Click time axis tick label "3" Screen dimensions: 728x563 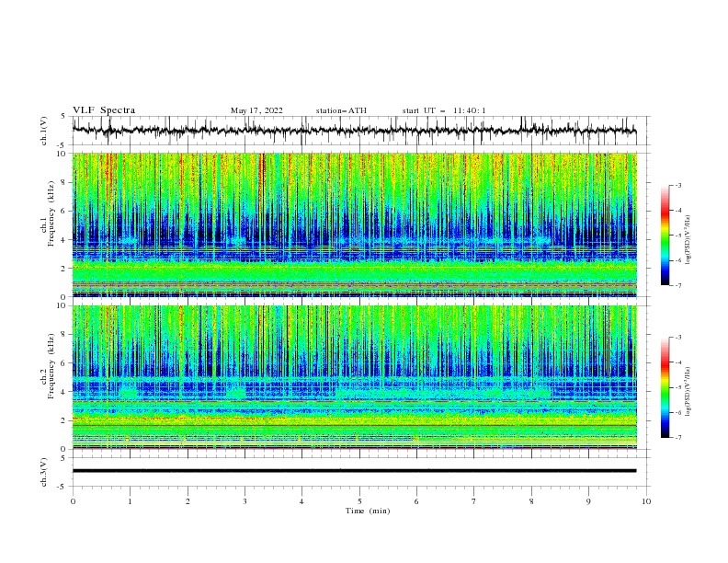(x=245, y=501)
